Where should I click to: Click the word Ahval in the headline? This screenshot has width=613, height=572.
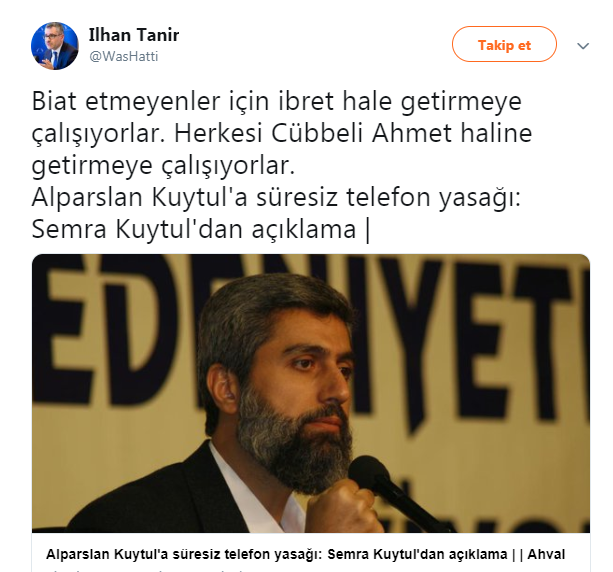[x=546, y=554]
